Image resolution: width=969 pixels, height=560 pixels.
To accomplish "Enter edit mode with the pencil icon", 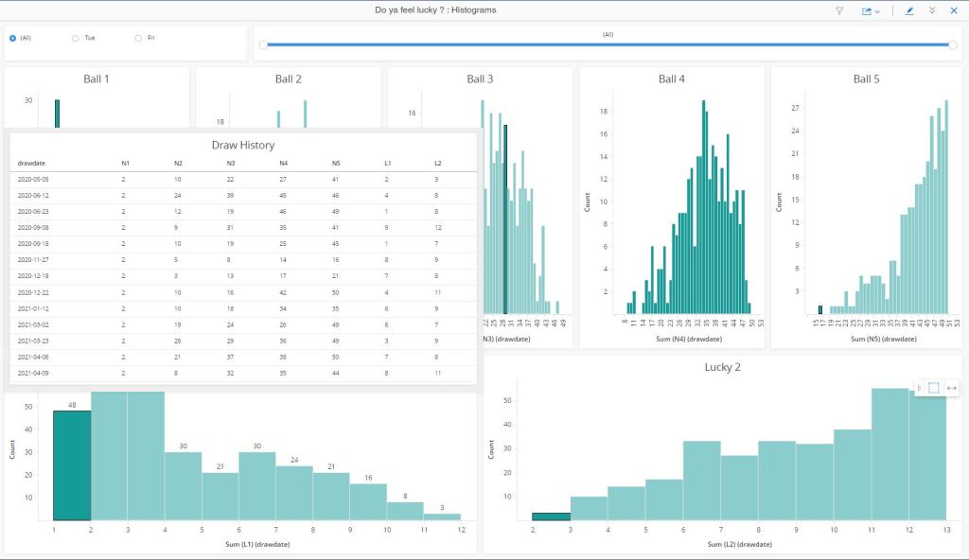I will click(x=909, y=10).
